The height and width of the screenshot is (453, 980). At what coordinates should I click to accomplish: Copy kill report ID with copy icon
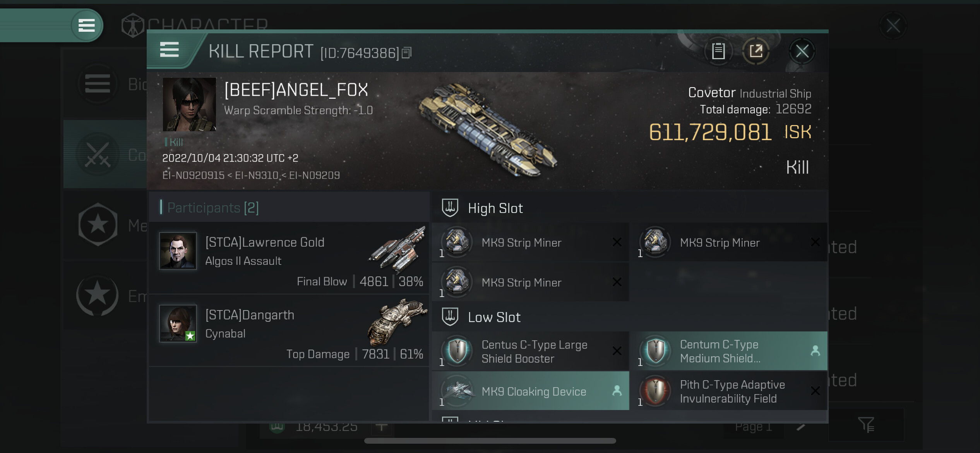406,53
